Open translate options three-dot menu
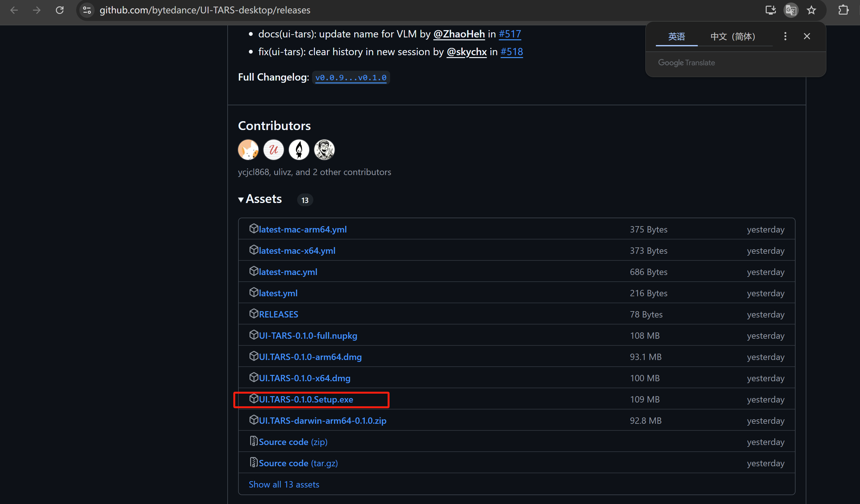Screen dimensions: 860x504 [x=785, y=36]
